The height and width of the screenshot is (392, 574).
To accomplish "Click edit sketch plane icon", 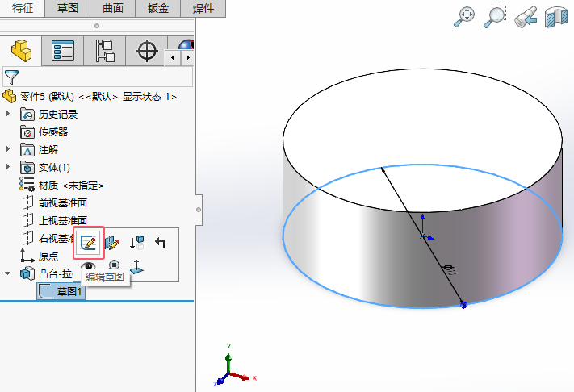I will click(x=112, y=243).
